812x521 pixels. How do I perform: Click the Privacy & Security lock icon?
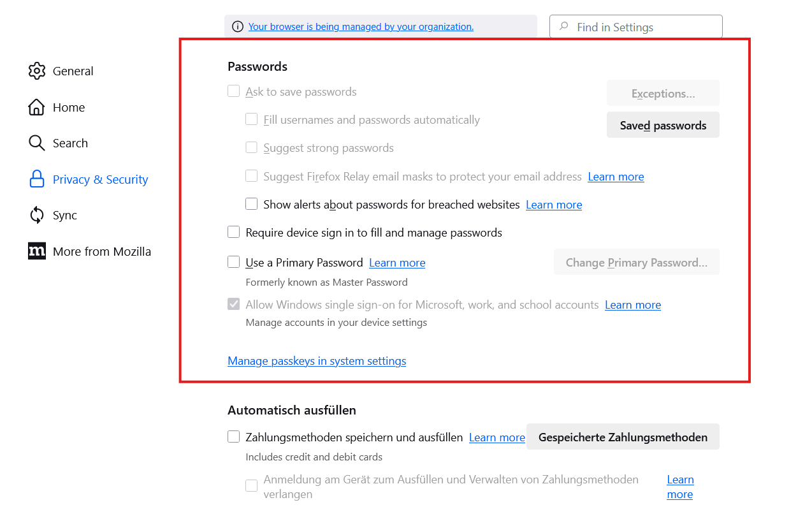click(37, 179)
